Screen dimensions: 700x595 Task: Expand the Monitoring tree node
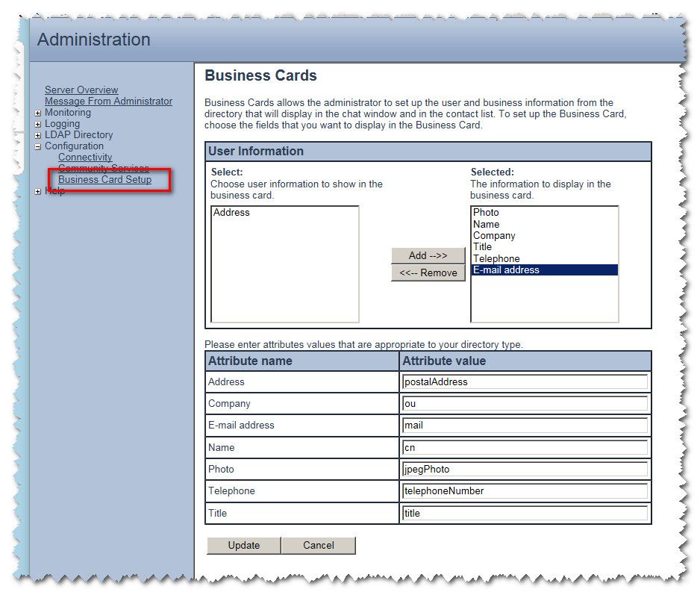coord(38,113)
